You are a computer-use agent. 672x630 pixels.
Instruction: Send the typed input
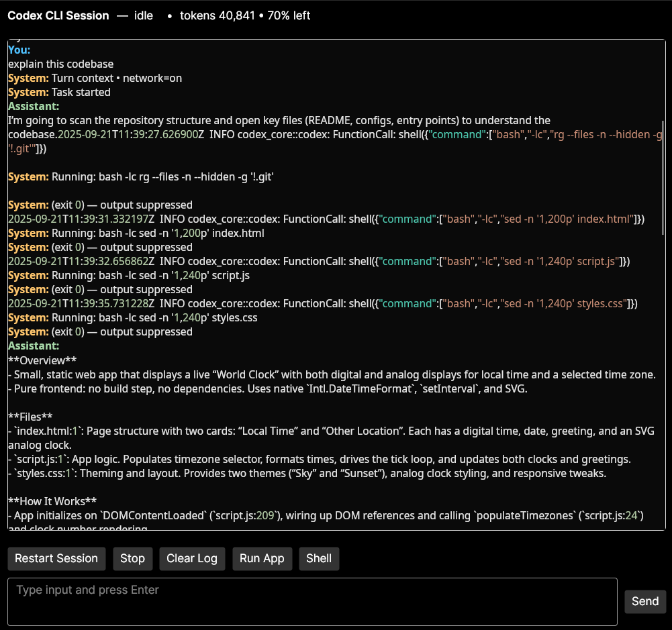click(644, 602)
